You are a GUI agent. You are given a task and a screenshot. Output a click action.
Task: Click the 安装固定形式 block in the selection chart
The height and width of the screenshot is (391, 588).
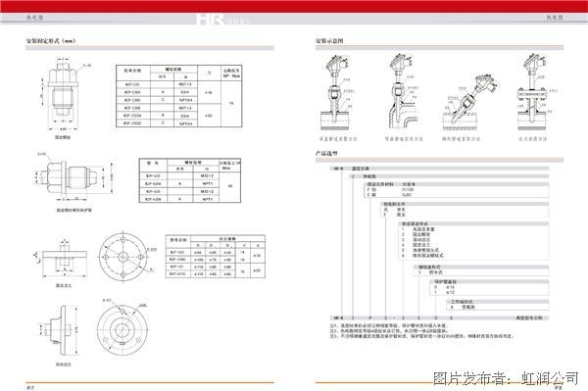point(473,240)
